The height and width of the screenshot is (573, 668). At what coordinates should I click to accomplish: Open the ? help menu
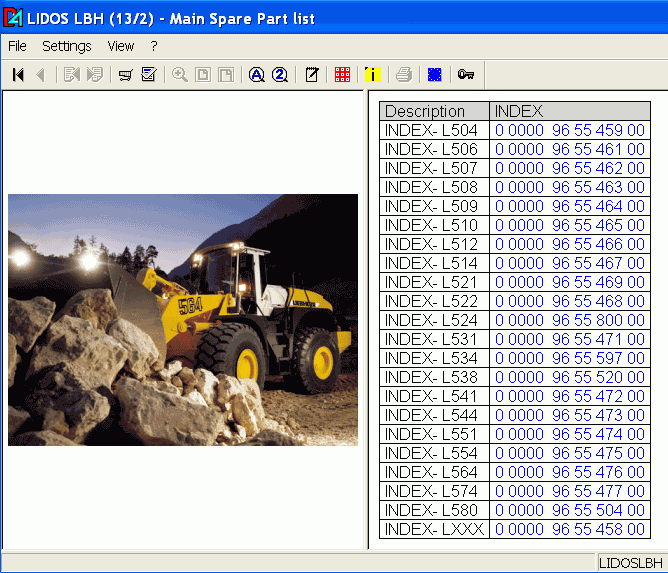point(154,46)
